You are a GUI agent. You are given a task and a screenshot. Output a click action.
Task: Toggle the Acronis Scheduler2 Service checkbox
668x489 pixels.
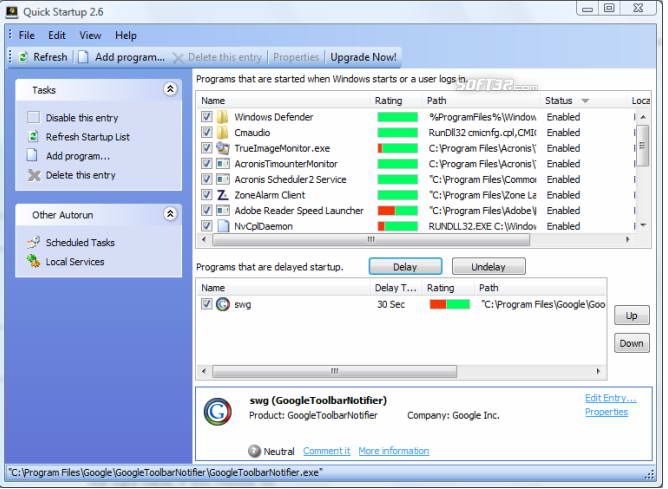[207, 179]
